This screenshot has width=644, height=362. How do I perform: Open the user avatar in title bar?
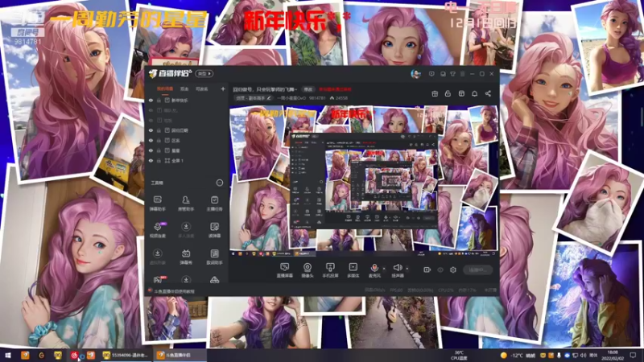(x=415, y=74)
